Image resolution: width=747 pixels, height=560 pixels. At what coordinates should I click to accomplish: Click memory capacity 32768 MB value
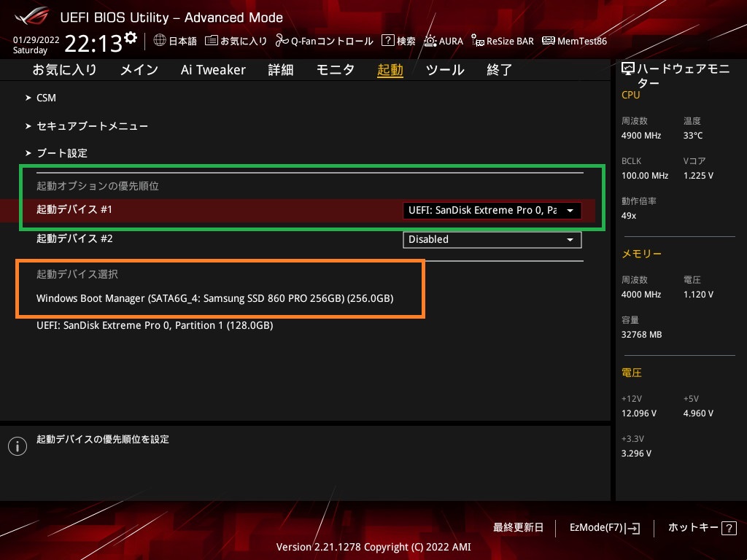click(642, 335)
